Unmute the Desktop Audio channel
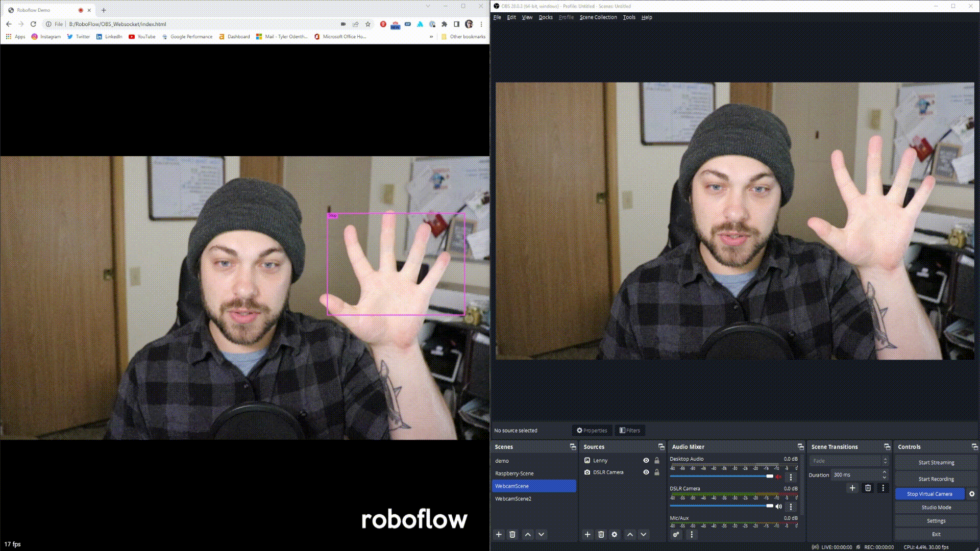The image size is (980, 551). point(778,477)
